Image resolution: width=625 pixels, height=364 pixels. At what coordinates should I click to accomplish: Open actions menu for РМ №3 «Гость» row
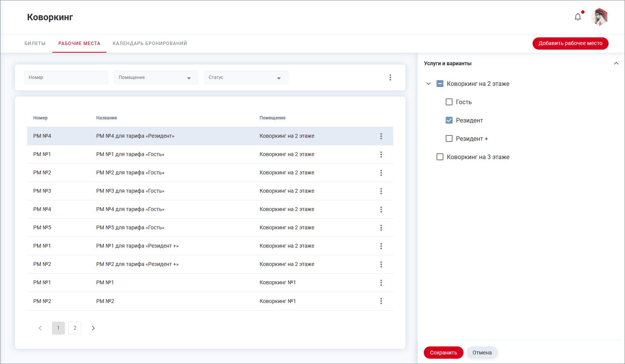(x=381, y=191)
